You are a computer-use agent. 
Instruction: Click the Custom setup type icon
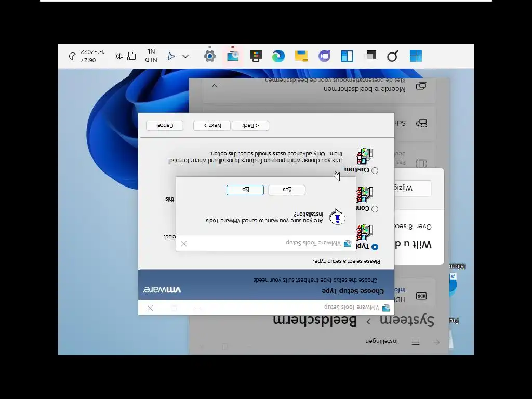pyautogui.click(x=365, y=156)
